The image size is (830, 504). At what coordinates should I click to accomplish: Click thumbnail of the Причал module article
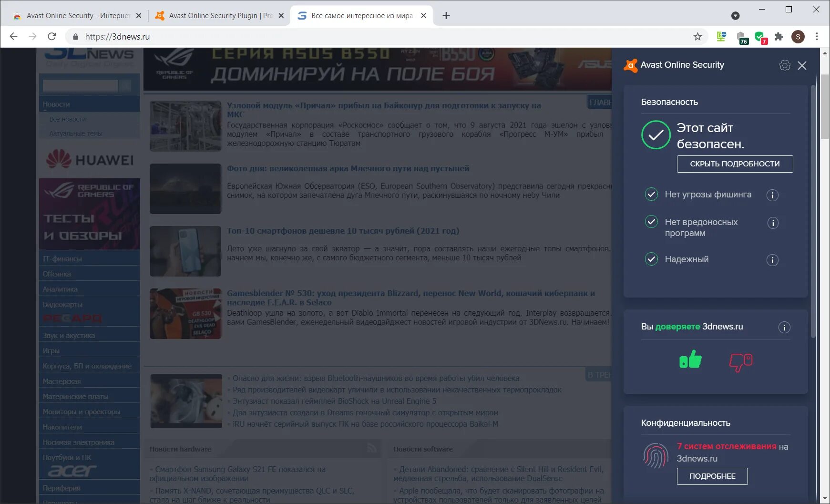point(185,126)
